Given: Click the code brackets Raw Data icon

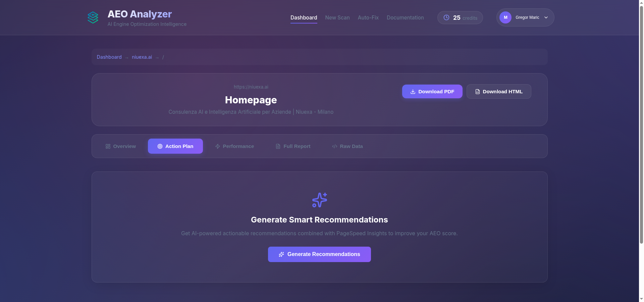Looking at the screenshot, I should click(334, 146).
